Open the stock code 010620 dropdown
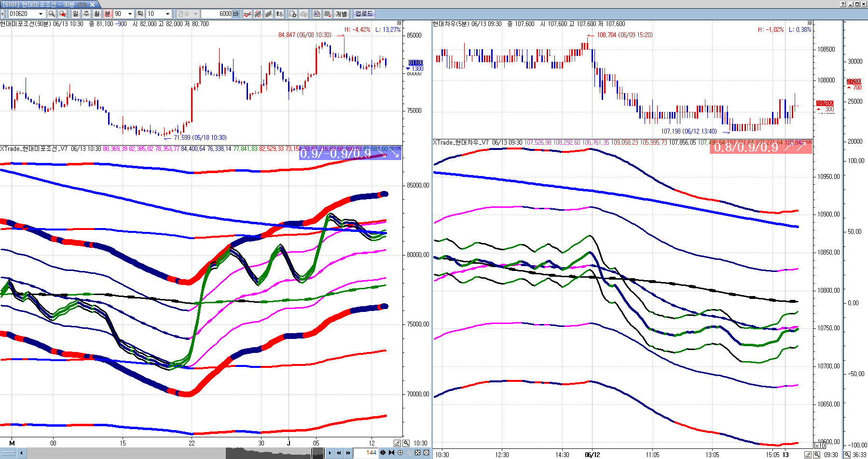 tap(41, 14)
